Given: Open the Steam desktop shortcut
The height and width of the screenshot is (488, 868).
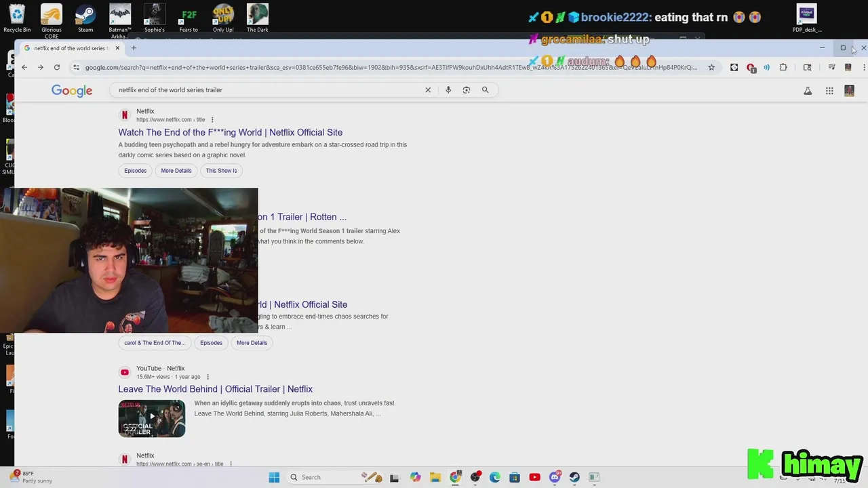Looking at the screenshot, I should click(x=85, y=18).
